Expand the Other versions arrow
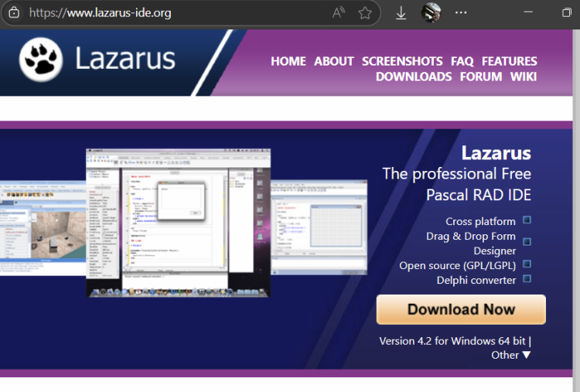Screen dimensions: 580x392 point(527,355)
